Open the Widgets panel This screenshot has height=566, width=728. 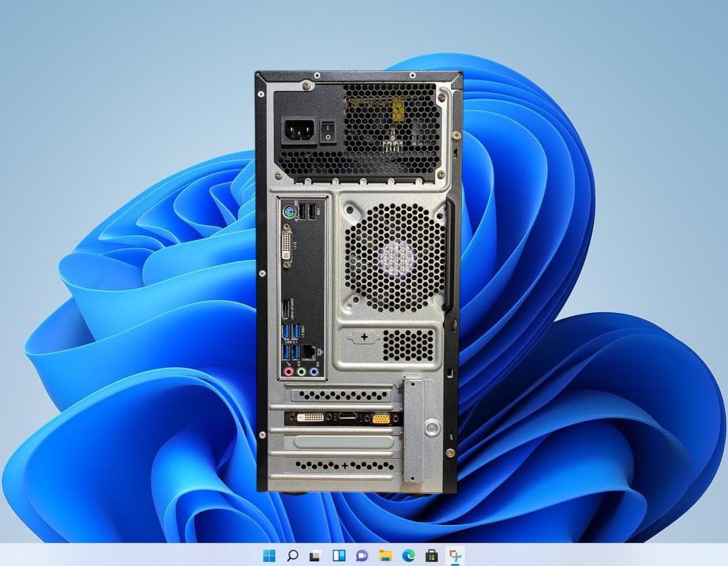pos(339,555)
